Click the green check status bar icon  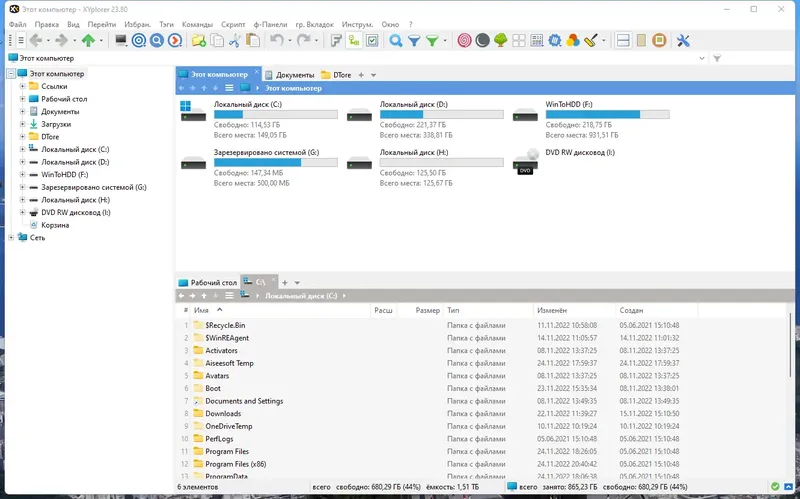pyautogui.click(x=775, y=486)
